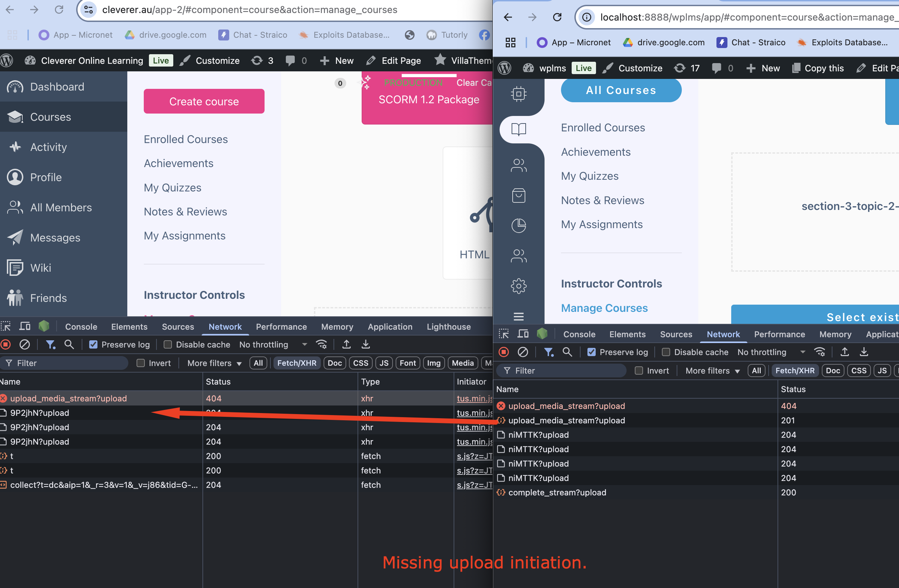Screen dimensions: 899x588
Task: Open Performance tab in right DevTools
Action: tap(779, 334)
